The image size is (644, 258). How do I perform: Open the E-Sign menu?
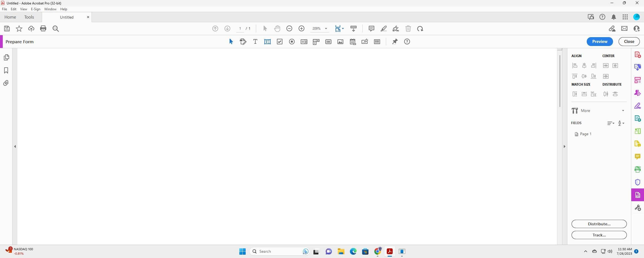(36, 9)
